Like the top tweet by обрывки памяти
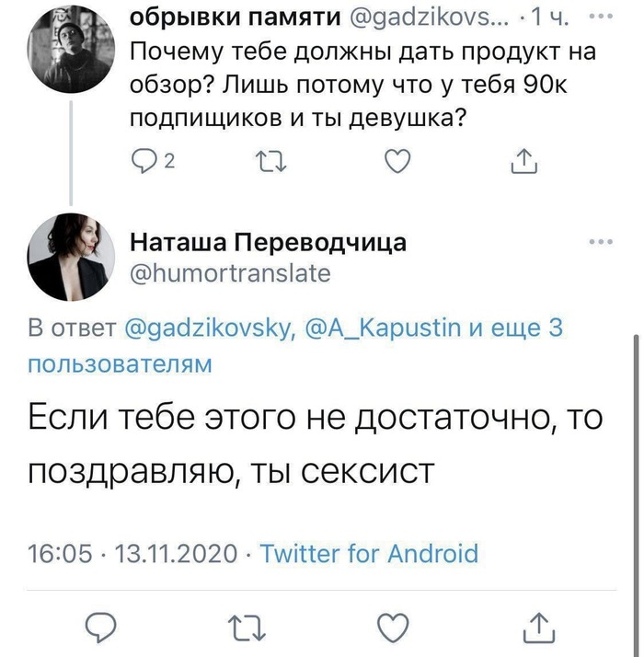This screenshot has height=657, width=644. coord(395,162)
